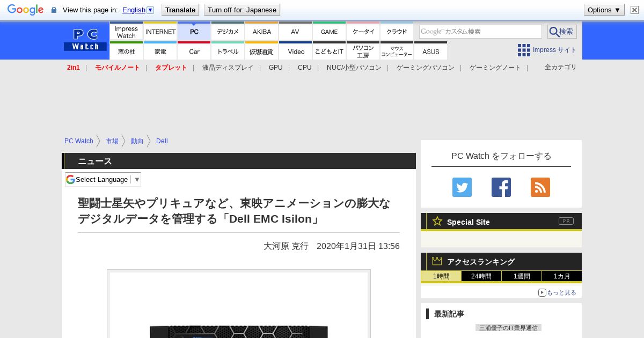Open the ゲーミングノート category link
This screenshot has height=338, width=644.
pyautogui.click(x=495, y=68)
